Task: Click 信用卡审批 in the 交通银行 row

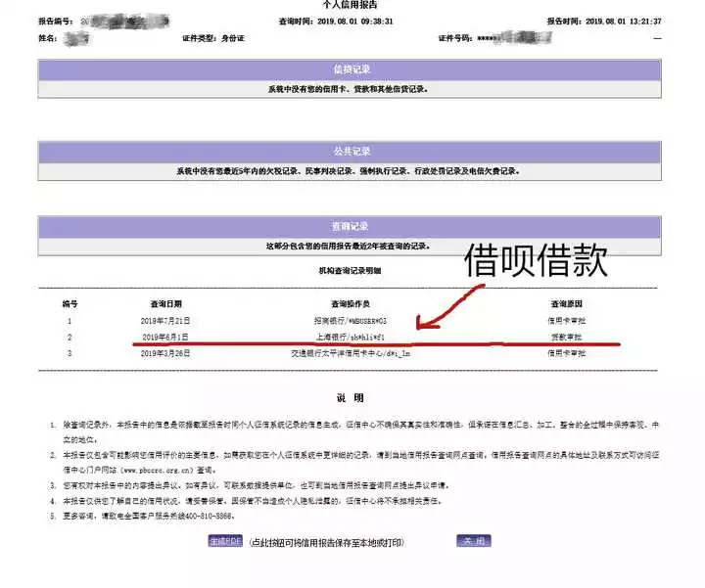Action: (x=567, y=353)
